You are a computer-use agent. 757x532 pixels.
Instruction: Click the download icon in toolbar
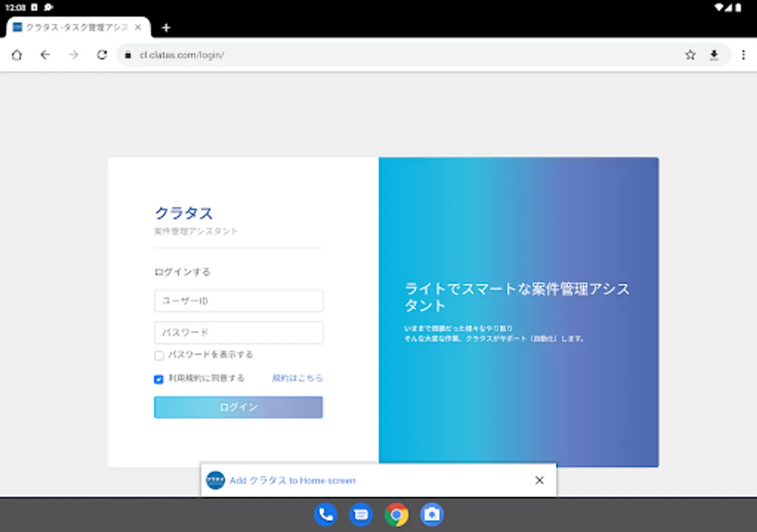click(714, 55)
